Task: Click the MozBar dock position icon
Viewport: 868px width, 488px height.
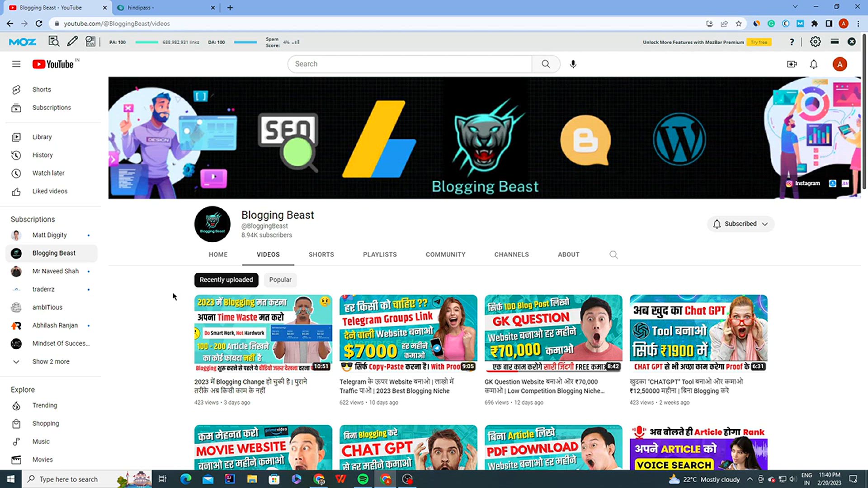Action: click(x=835, y=42)
